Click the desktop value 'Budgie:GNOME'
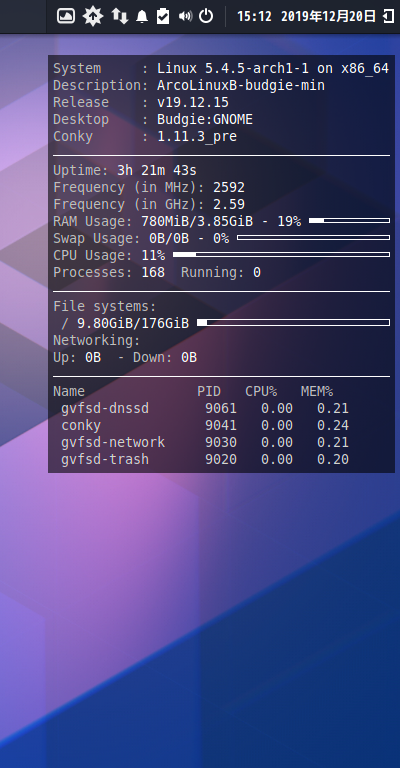 [205, 120]
